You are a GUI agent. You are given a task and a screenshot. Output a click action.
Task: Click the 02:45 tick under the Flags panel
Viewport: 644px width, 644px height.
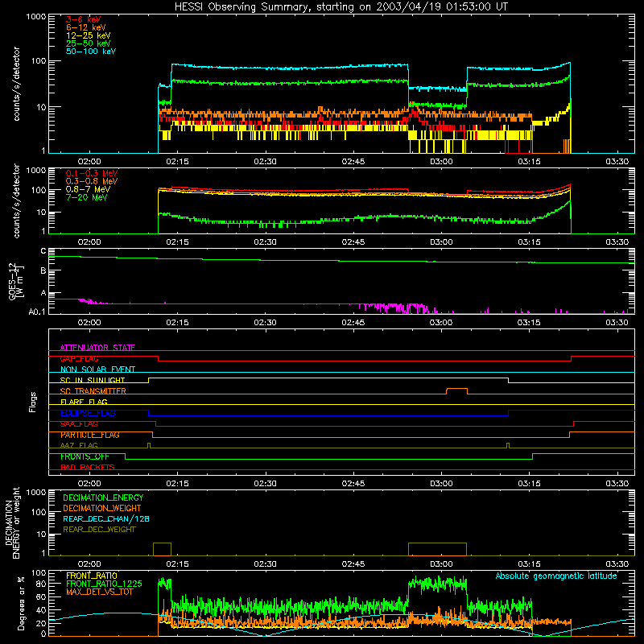[x=353, y=484]
